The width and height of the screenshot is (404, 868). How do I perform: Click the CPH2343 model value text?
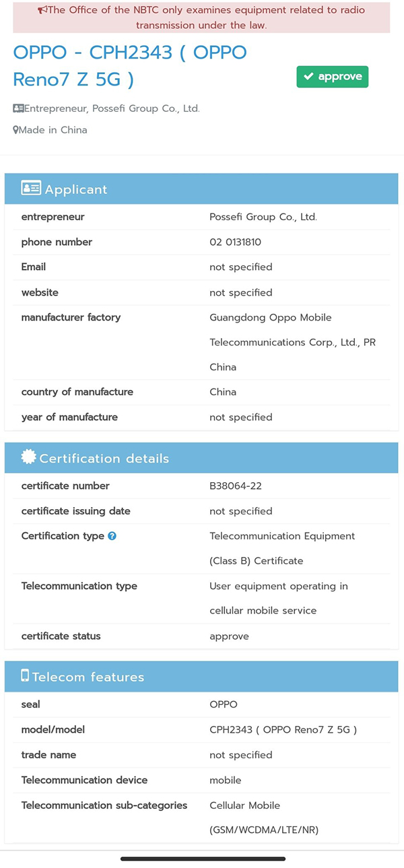283,730
